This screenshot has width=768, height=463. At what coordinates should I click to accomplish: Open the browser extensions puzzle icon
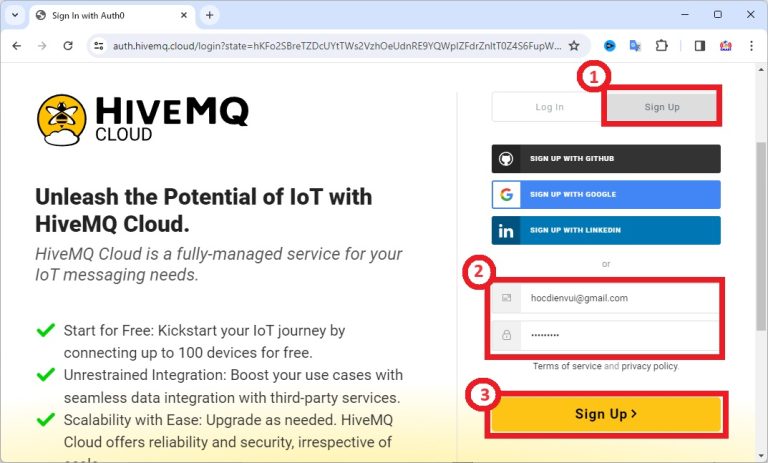click(x=661, y=45)
